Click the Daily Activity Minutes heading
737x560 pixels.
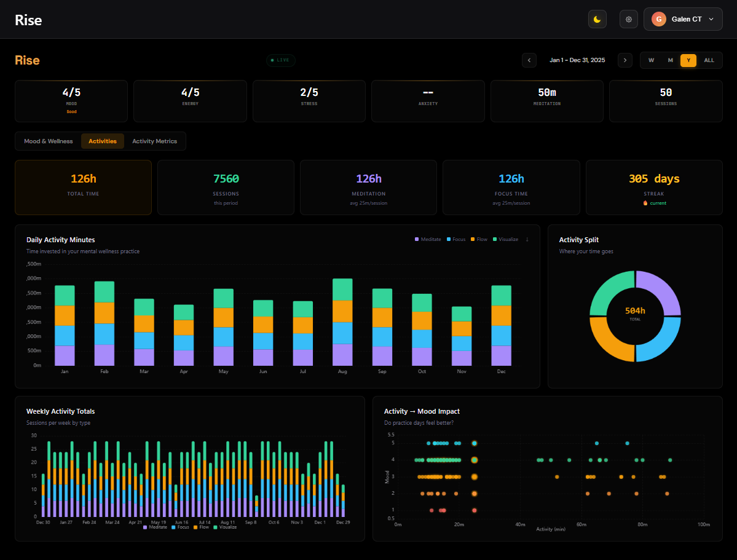pos(61,240)
